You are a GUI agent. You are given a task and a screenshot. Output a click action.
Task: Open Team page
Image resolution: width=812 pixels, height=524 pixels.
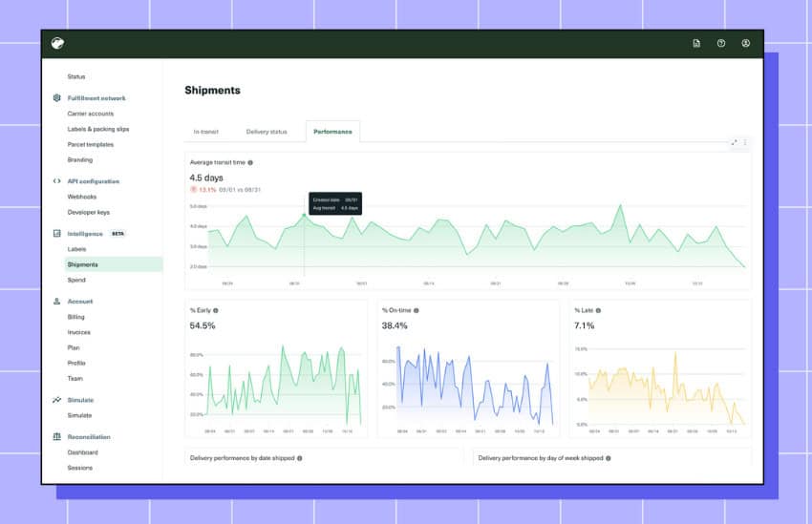[x=75, y=379]
